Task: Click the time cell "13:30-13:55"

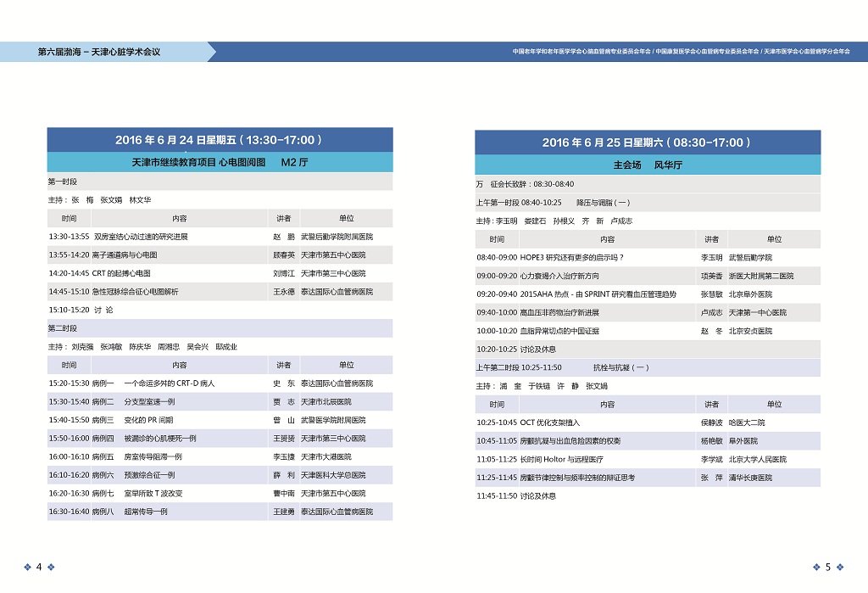Action: click(69, 237)
